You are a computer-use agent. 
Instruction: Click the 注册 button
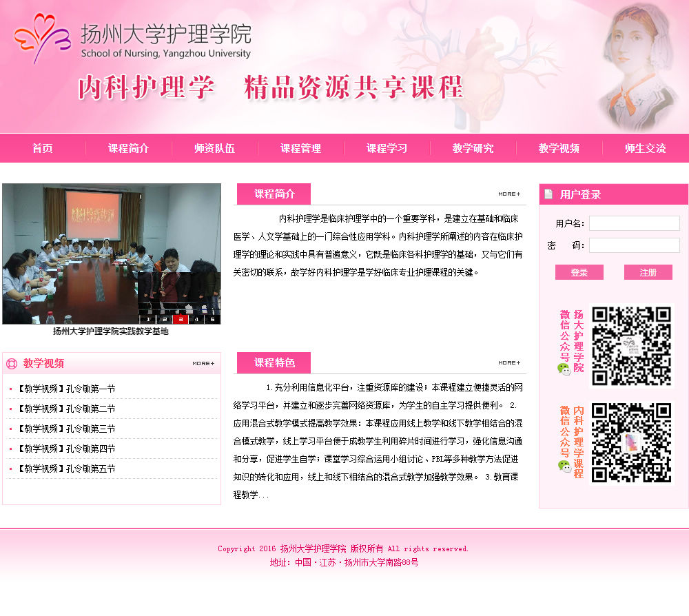point(648,272)
